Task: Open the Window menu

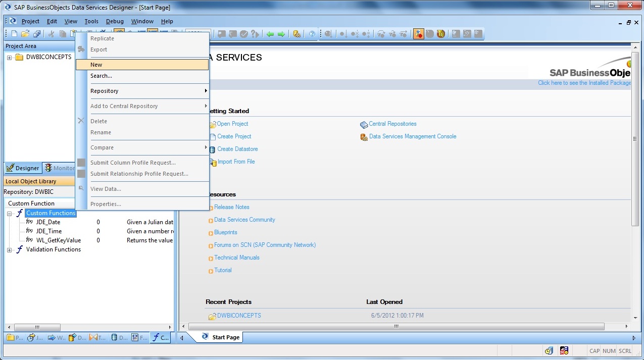Action: pyautogui.click(x=142, y=21)
